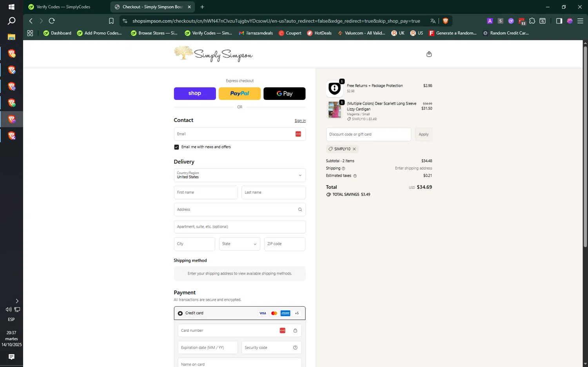
Task: Click the Shipping info question icon
Action: pyautogui.click(x=343, y=168)
